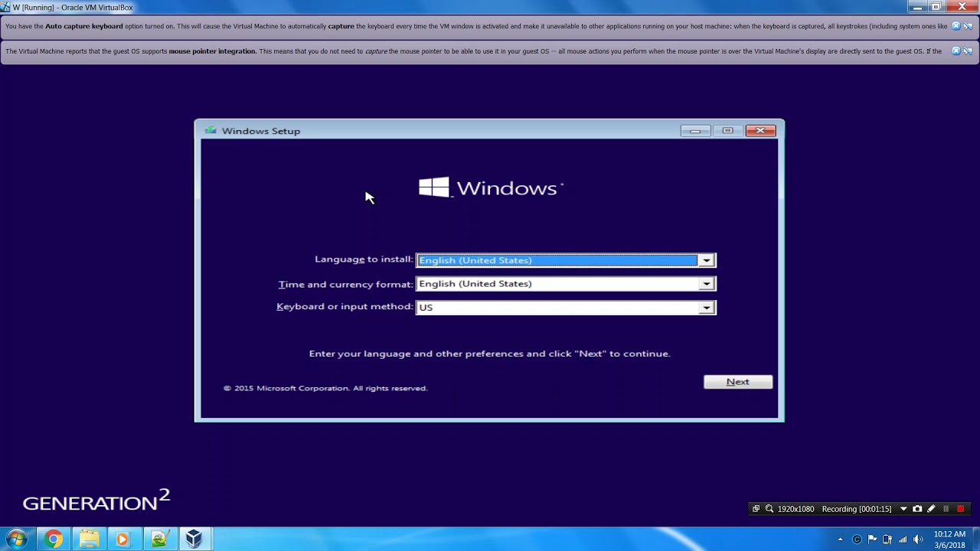This screenshot has height=551, width=980.
Task: Click the Show desktop strip
Action: 975,540
